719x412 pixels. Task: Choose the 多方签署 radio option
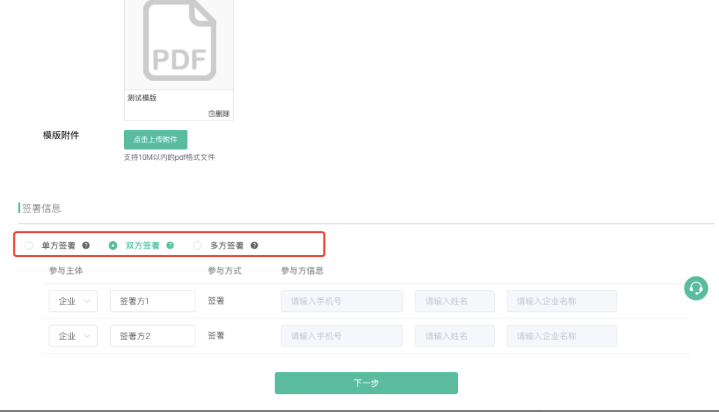(x=197, y=245)
